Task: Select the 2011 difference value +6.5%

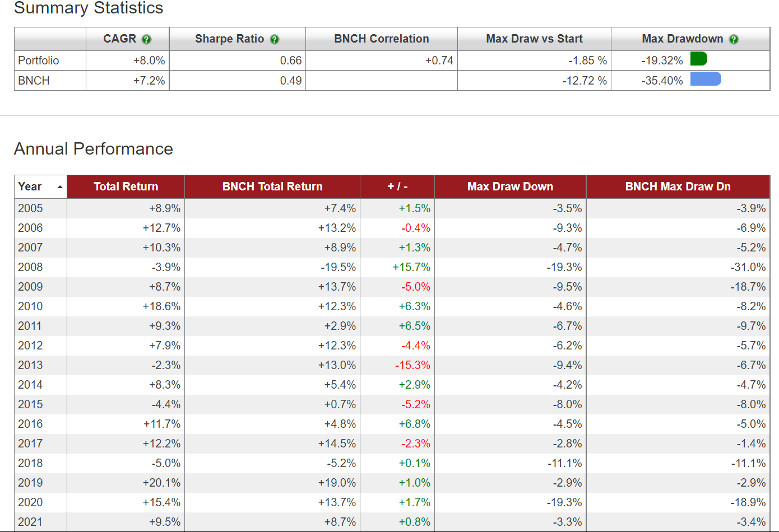Action: (x=415, y=326)
